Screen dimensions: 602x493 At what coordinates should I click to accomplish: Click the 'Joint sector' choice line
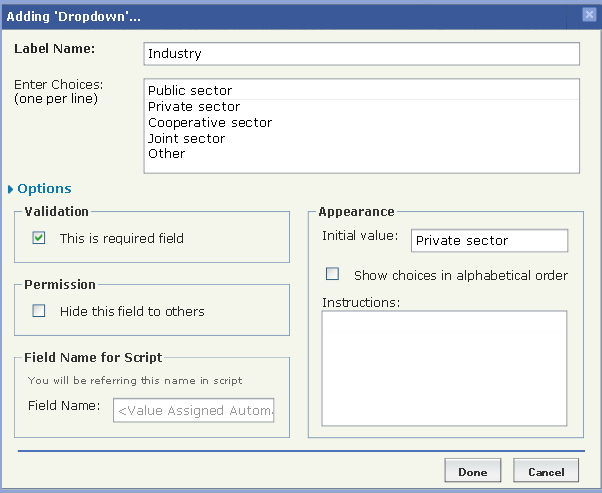pyautogui.click(x=187, y=139)
